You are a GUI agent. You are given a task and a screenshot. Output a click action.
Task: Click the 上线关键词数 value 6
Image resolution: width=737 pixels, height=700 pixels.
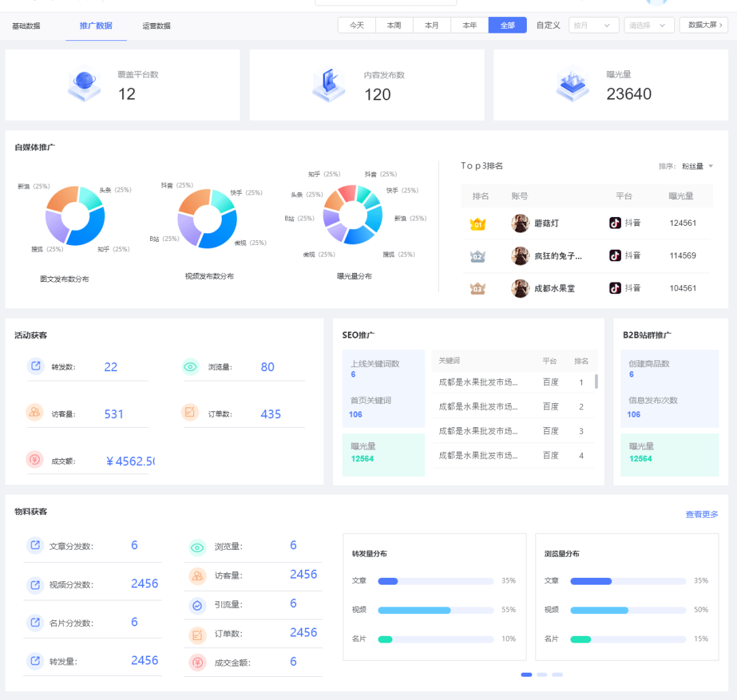(353, 375)
